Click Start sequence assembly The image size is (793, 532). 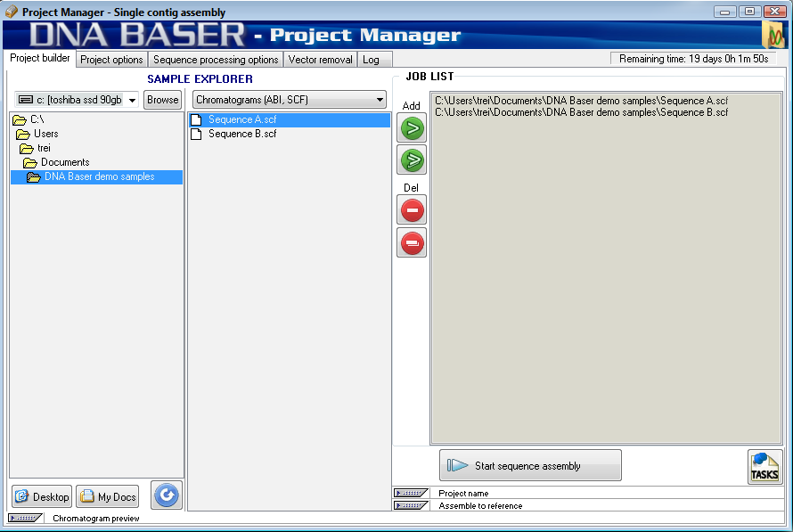[530, 465]
